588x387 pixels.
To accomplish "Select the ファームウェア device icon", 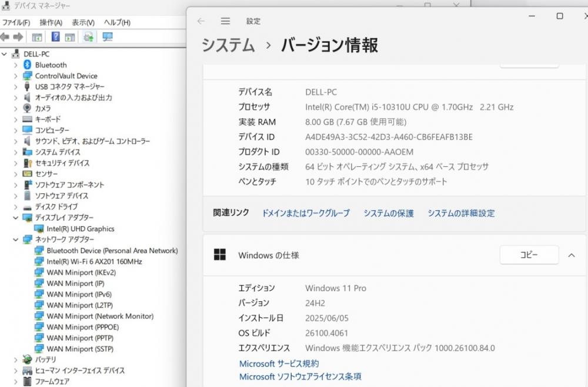I will pos(27,381).
